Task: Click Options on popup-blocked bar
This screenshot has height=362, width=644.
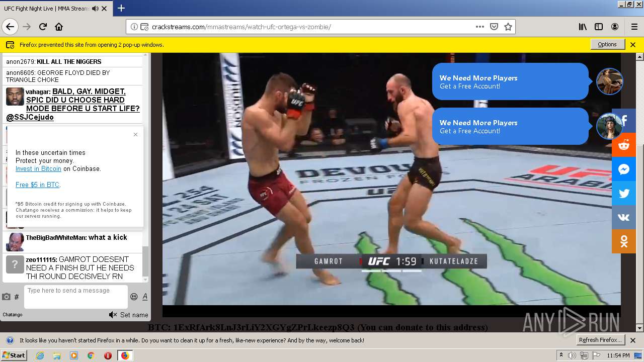Action: (607, 44)
